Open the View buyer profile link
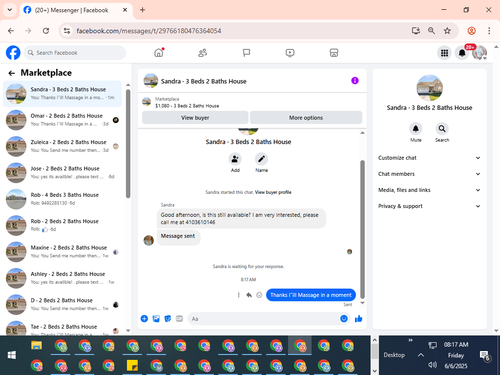Viewport: 500px width, 375px height. coord(273,192)
